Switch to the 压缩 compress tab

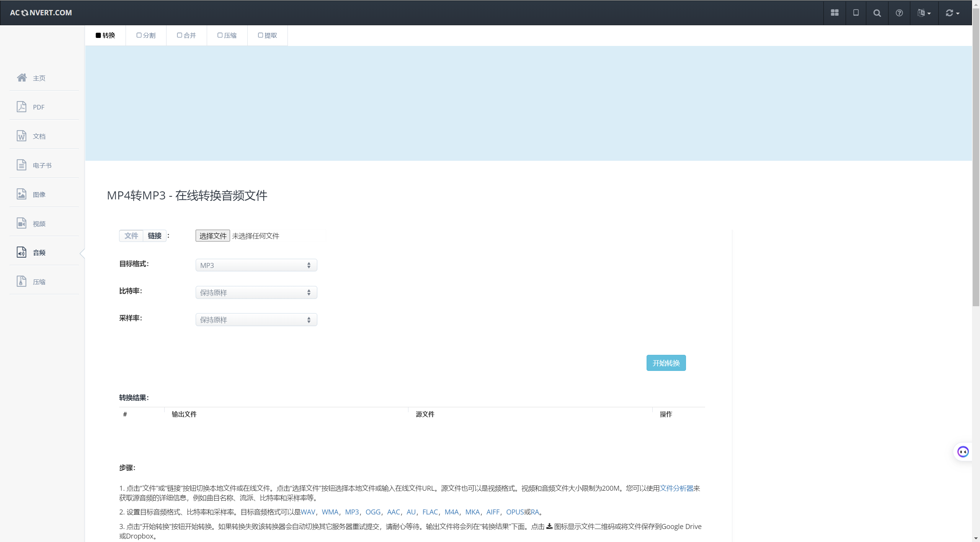coord(227,35)
